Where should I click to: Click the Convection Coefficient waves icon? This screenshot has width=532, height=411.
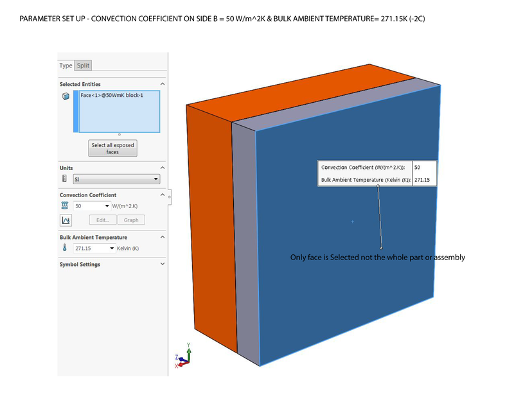tap(64, 205)
